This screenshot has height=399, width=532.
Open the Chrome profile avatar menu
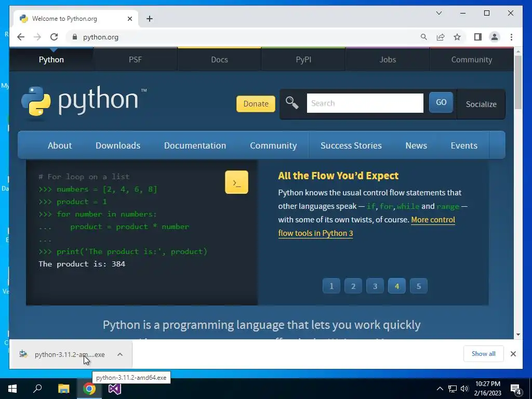click(x=495, y=37)
